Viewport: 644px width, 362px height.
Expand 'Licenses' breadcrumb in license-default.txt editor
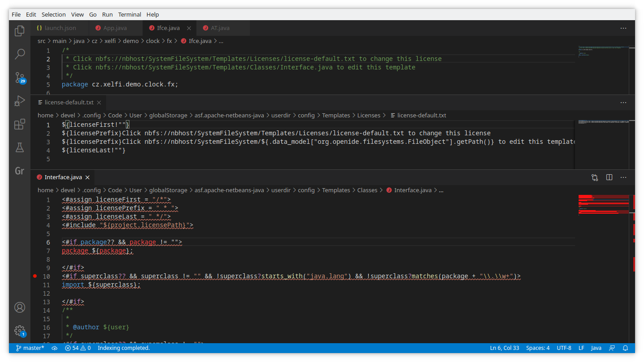369,116
